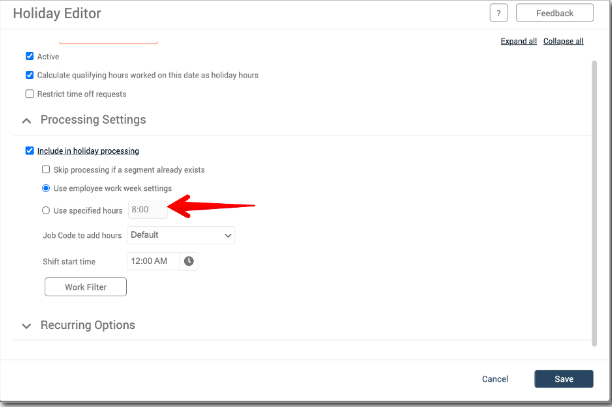This screenshot has height=407, width=612.
Task: Collapse the Processing Settings section
Action: 27,121
